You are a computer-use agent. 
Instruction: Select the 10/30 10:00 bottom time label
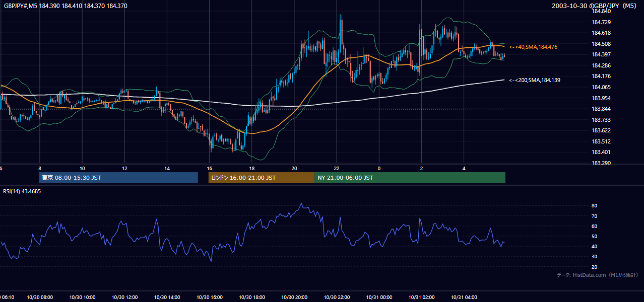pos(82,297)
